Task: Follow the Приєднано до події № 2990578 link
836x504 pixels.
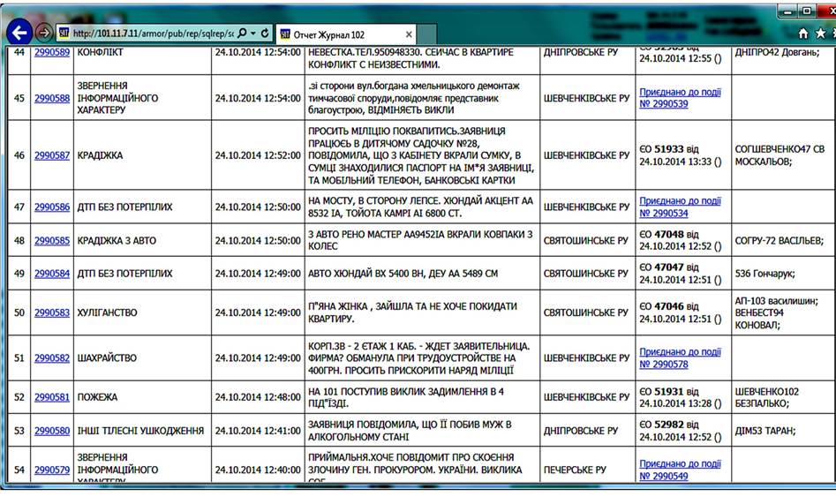Action: pos(680,357)
